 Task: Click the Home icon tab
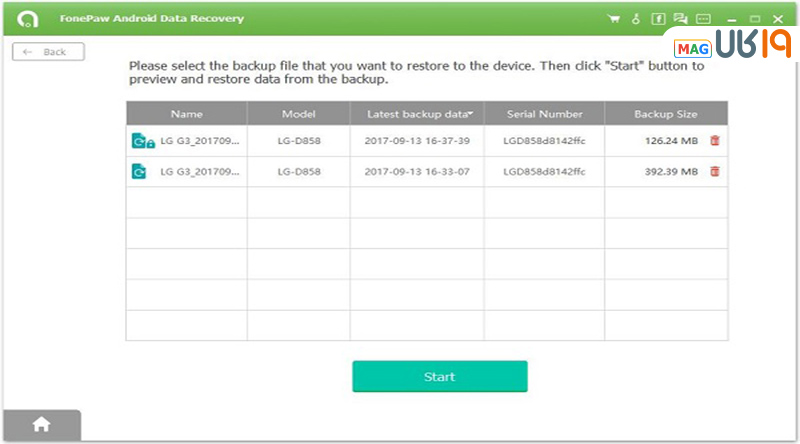coord(41,424)
